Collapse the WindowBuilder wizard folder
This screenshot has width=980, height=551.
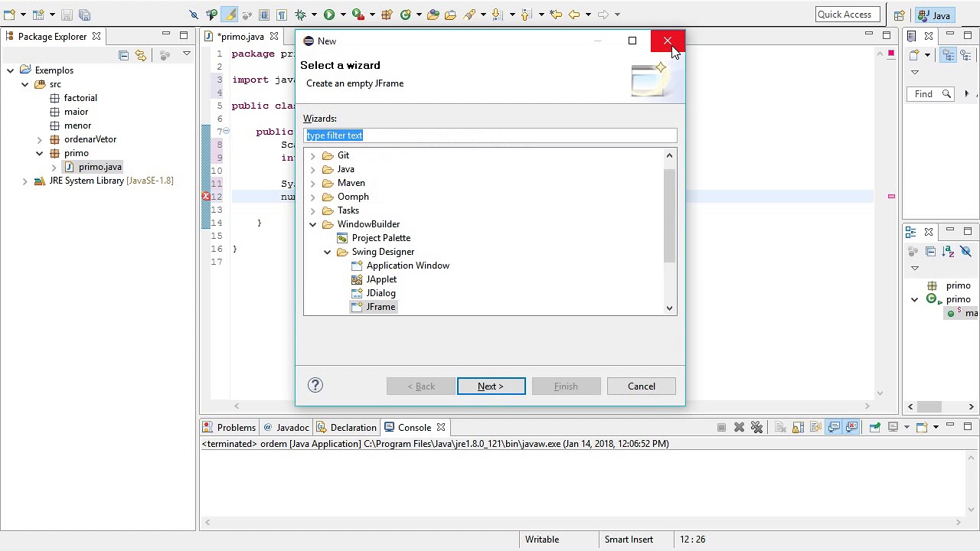point(313,224)
